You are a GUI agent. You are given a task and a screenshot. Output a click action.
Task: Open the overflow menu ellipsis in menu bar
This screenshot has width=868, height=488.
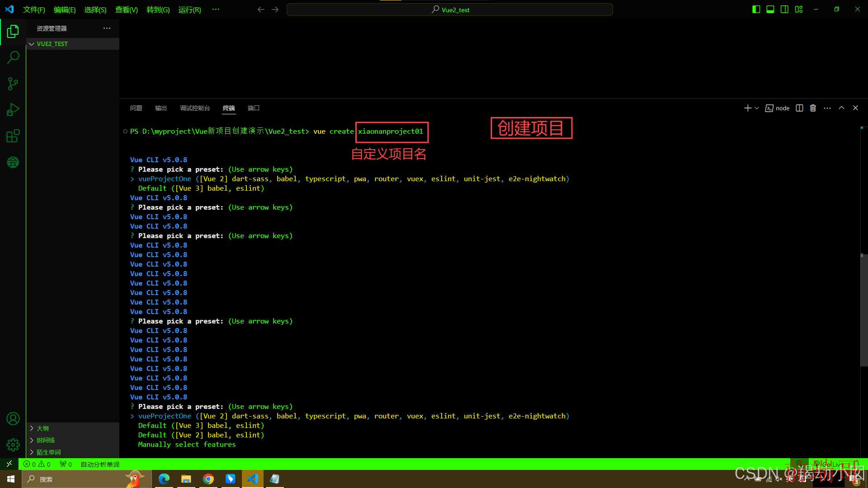[x=216, y=9]
